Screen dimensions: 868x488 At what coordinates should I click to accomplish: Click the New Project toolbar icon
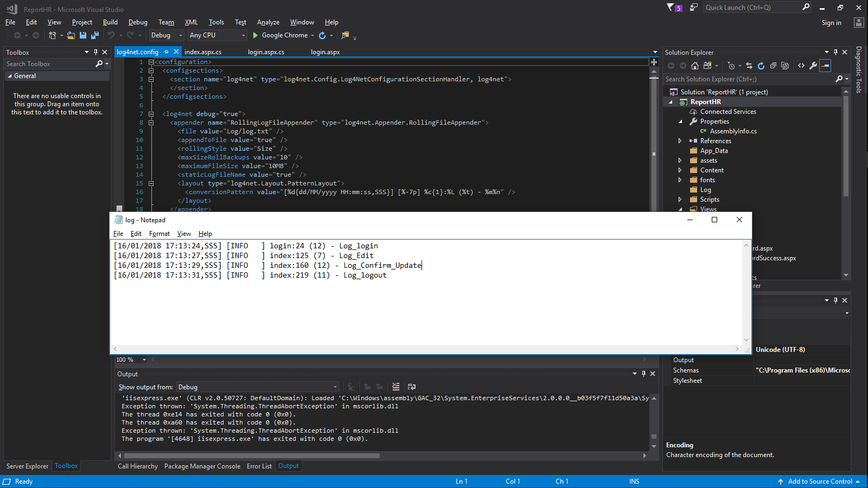coord(53,35)
